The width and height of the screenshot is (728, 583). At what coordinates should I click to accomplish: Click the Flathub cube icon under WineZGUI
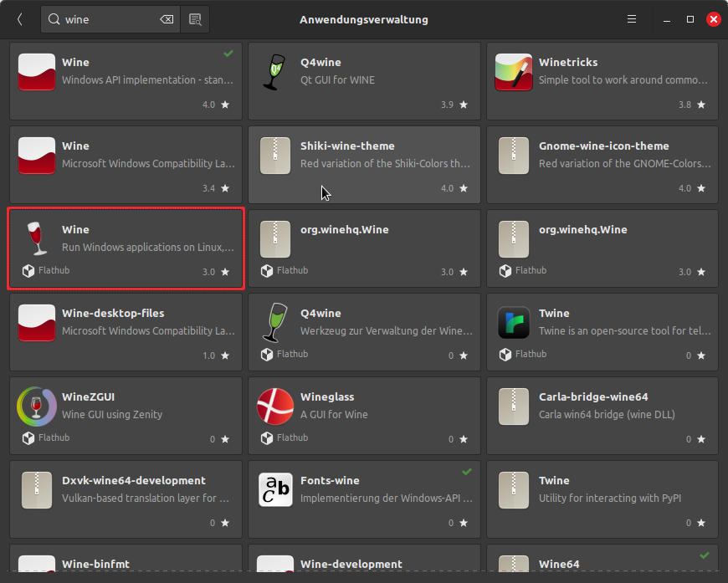pos(28,437)
